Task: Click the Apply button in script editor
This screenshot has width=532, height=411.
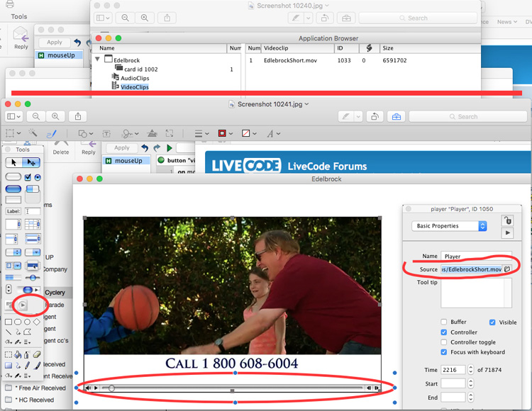Action: pyautogui.click(x=122, y=148)
